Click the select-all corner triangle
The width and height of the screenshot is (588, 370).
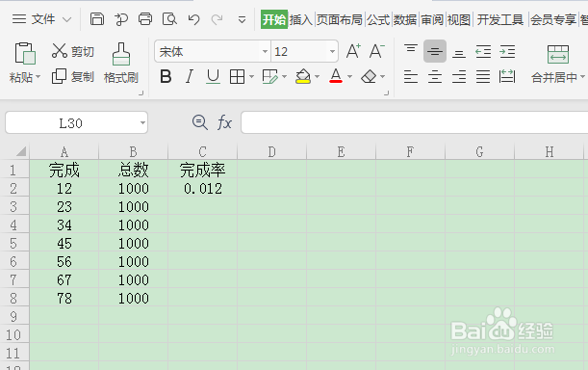pyautogui.click(x=21, y=151)
